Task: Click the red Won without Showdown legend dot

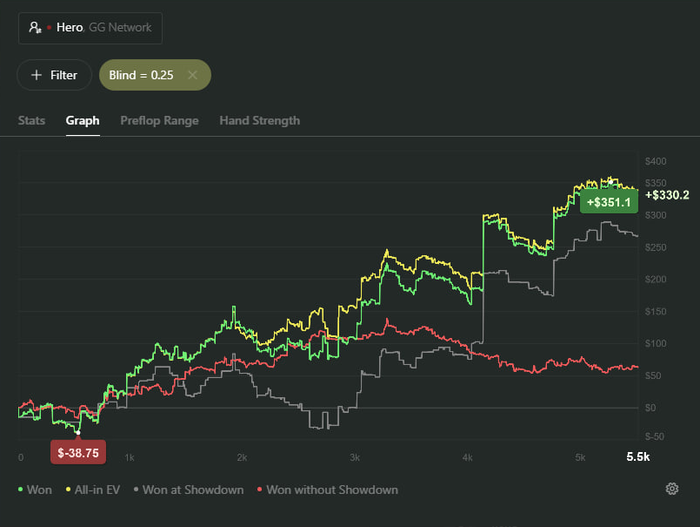Action: (x=259, y=490)
